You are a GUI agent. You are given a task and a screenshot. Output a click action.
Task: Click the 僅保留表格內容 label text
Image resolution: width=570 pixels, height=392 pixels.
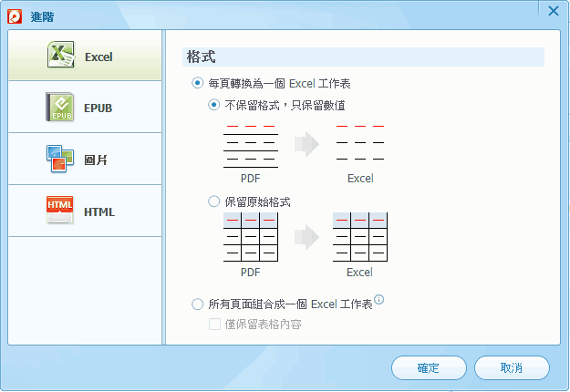[264, 324]
